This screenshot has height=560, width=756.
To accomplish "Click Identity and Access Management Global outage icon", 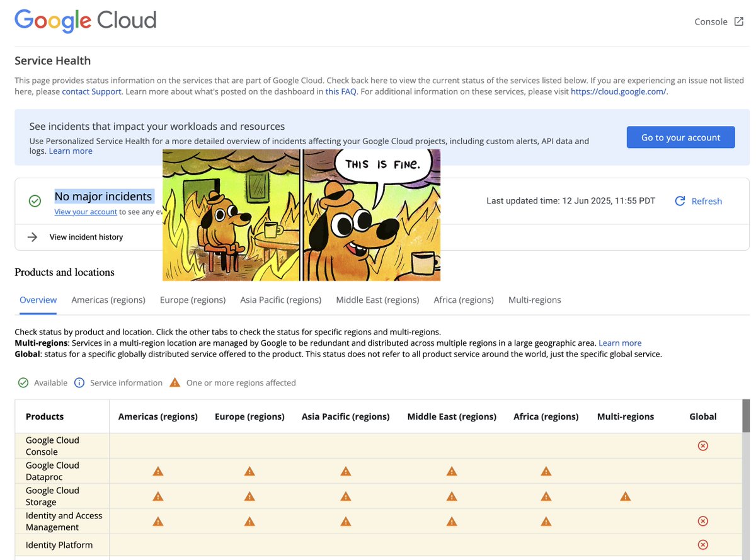I will [x=703, y=521].
